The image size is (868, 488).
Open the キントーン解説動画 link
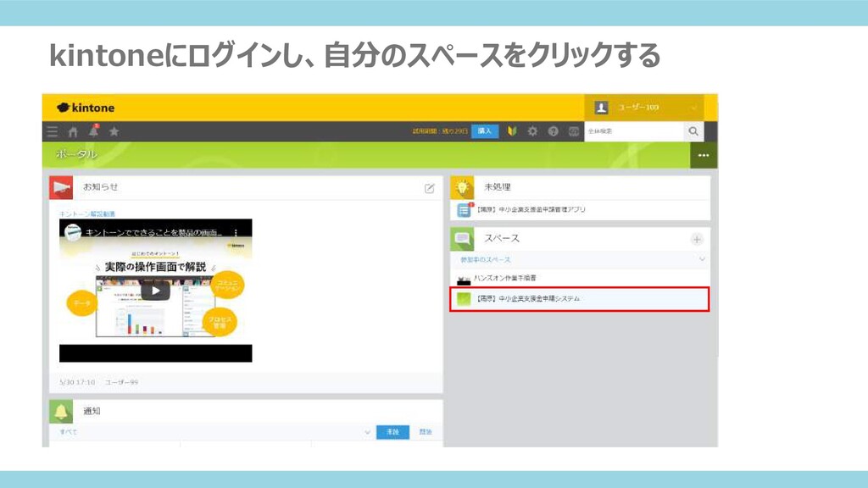tap(87, 213)
